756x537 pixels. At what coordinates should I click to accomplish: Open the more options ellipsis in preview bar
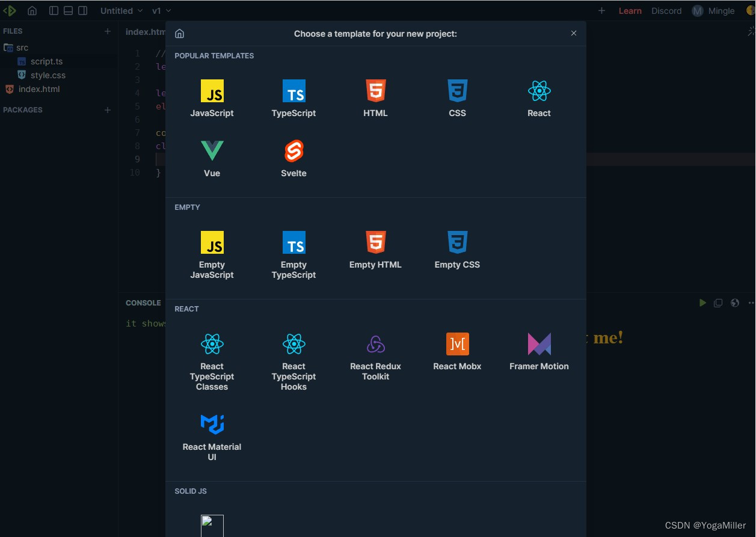750,303
